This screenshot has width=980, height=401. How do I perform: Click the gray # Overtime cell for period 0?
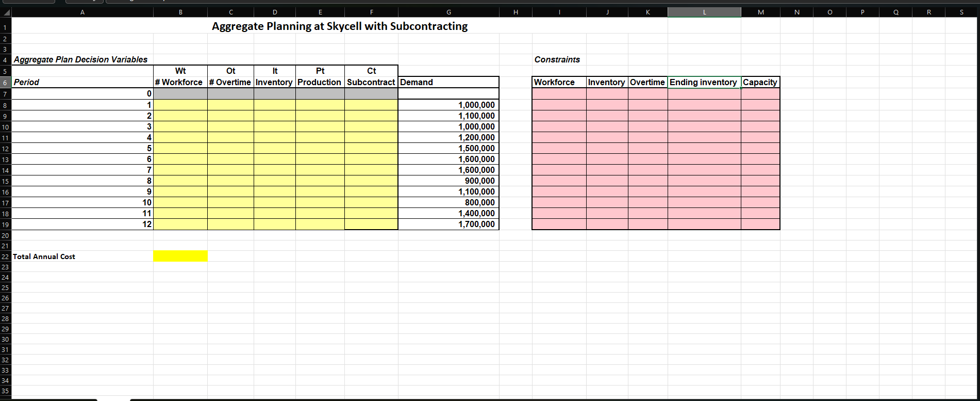(x=230, y=93)
